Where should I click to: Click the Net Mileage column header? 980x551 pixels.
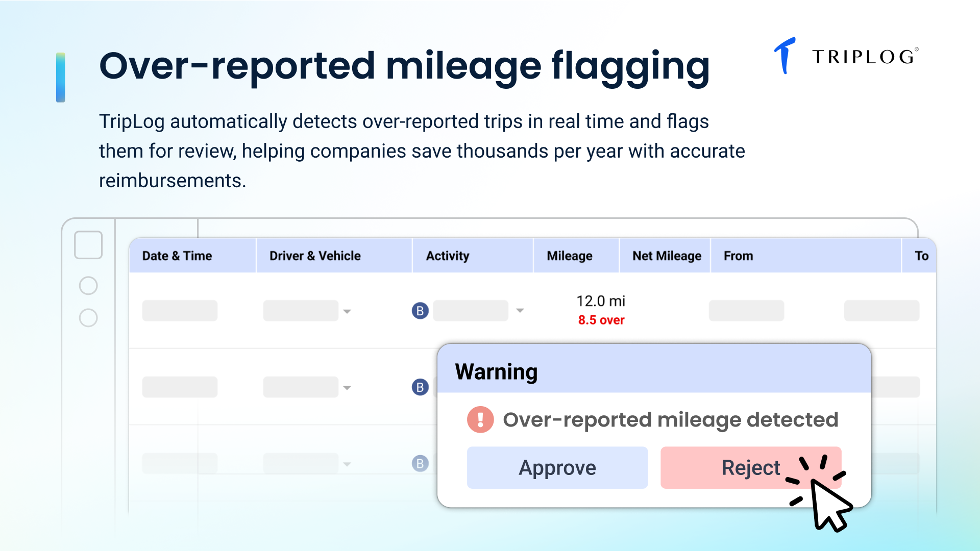667,256
